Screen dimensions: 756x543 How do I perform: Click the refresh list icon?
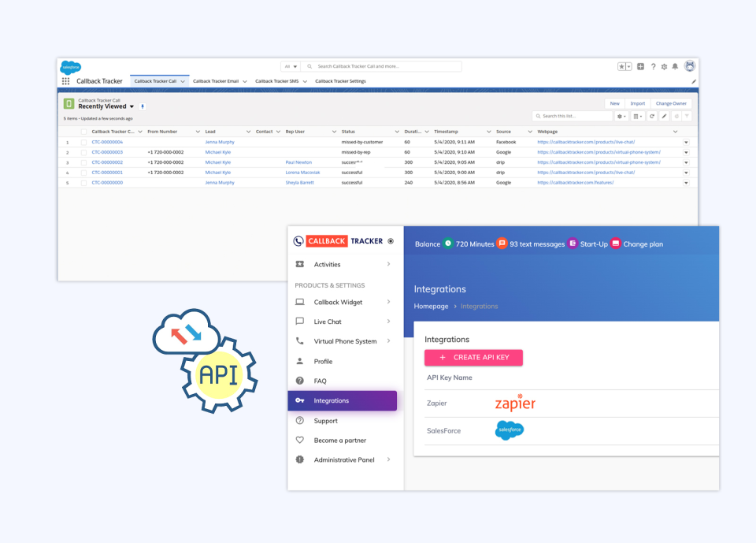tap(652, 116)
